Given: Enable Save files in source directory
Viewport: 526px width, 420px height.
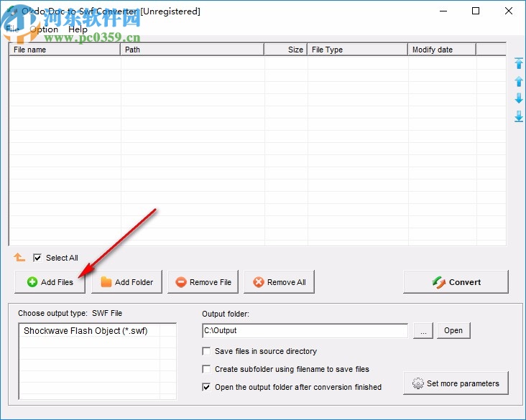Looking at the screenshot, I should [x=206, y=351].
